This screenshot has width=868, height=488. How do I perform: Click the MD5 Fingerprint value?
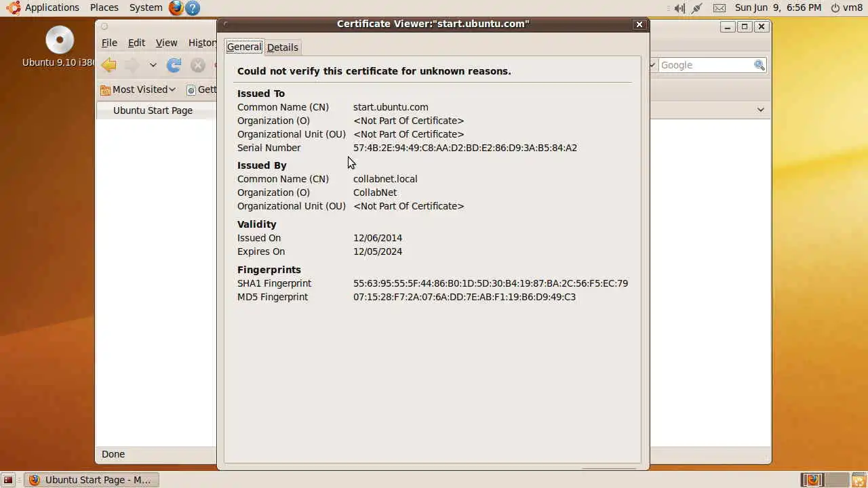pos(465,297)
